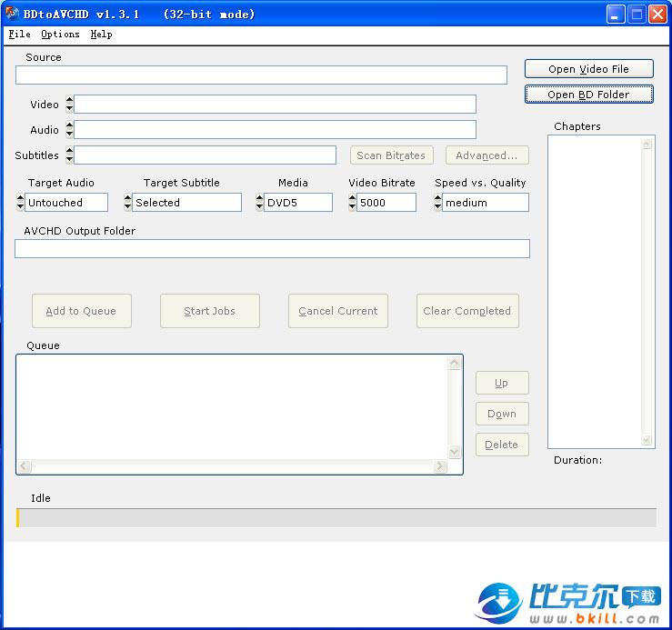This screenshot has width=672, height=630.
Task: Click the Audio stream selection field
Action: [275, 129]
